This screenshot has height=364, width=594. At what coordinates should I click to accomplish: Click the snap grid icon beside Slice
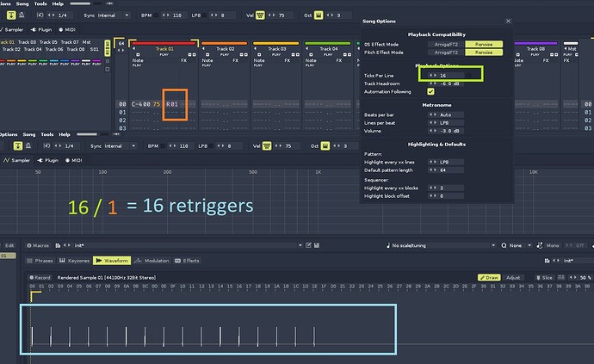561,278
